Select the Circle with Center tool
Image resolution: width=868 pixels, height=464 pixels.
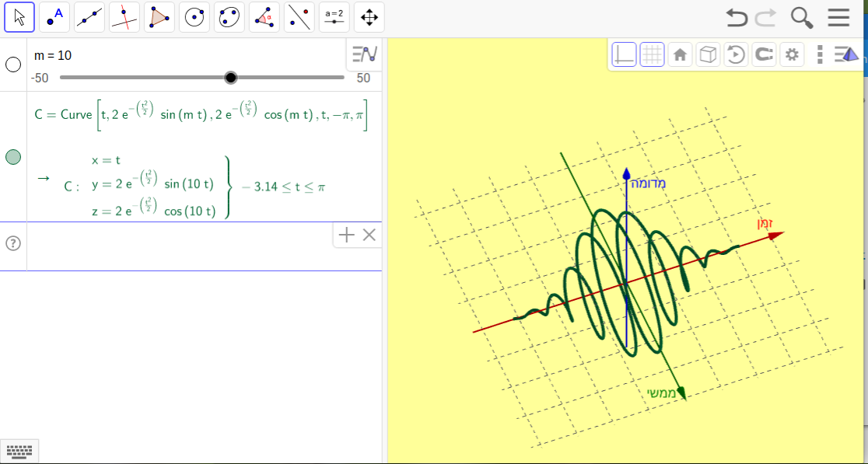[194, 17]
